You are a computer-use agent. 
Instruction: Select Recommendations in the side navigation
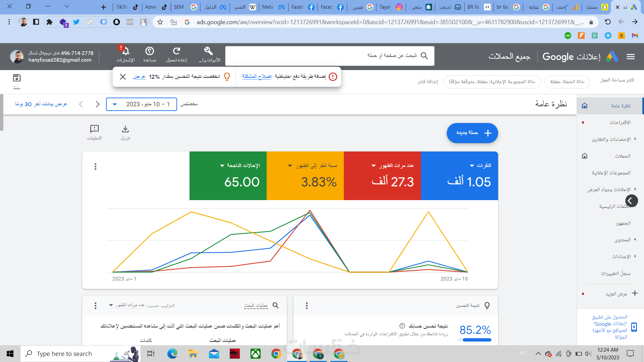[620, 122]
